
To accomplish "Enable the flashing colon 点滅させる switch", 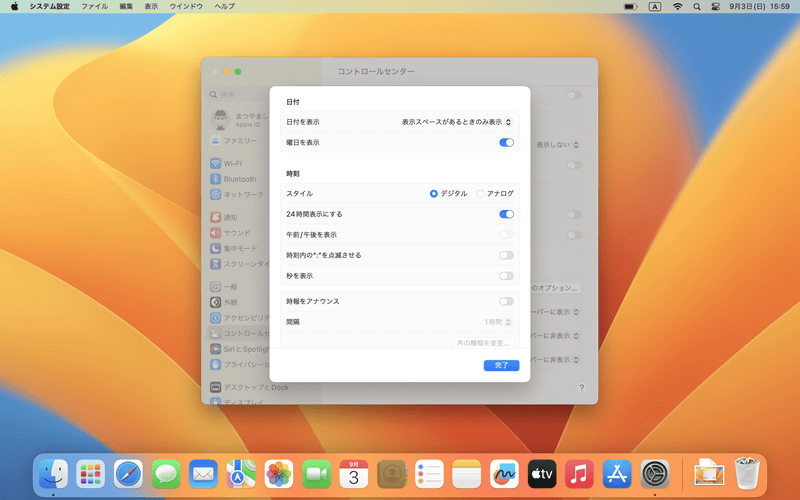I will (x=506, y=255).
